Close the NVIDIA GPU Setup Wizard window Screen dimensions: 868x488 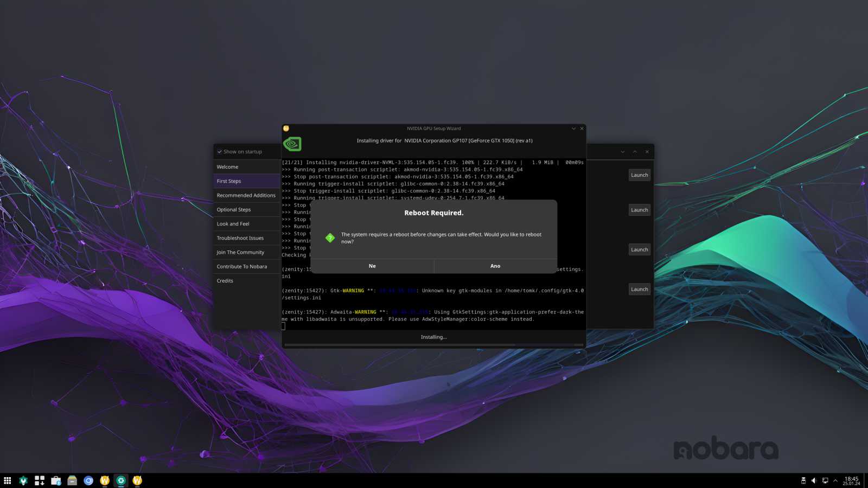tap(582, 129)
